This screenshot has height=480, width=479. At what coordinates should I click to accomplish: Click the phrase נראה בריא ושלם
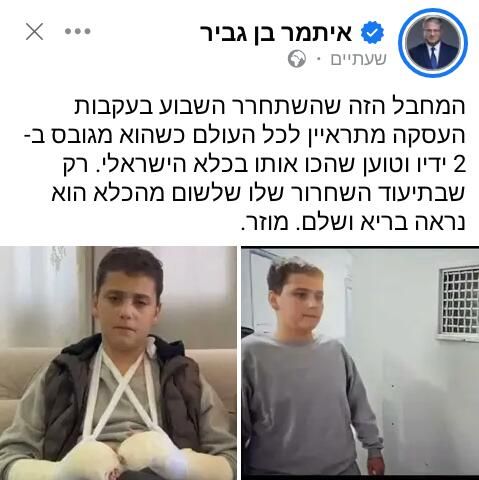point(384,223)
